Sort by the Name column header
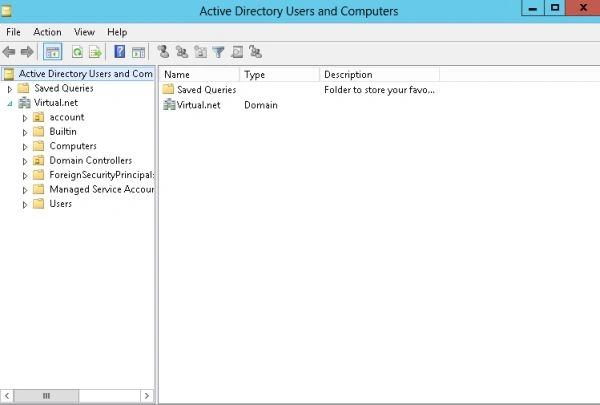Viewport: 600px width, 405px height. (x=199, y=75)
